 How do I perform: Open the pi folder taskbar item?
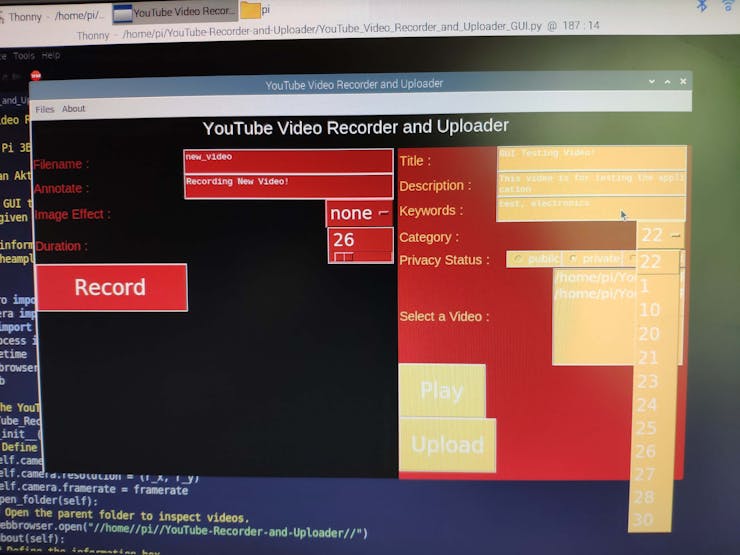(255, 10)
